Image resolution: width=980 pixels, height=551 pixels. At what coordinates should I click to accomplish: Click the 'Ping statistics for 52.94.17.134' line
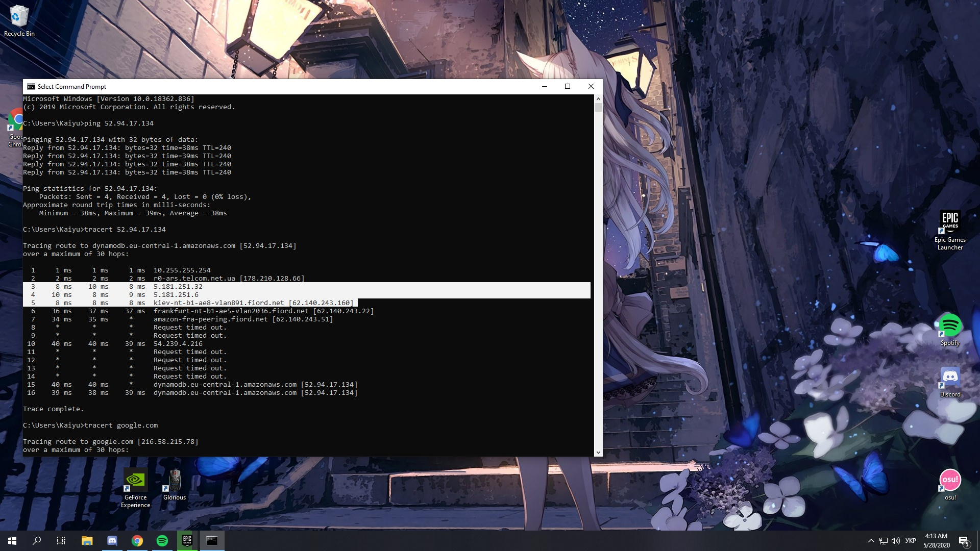(x=90, y=189)
